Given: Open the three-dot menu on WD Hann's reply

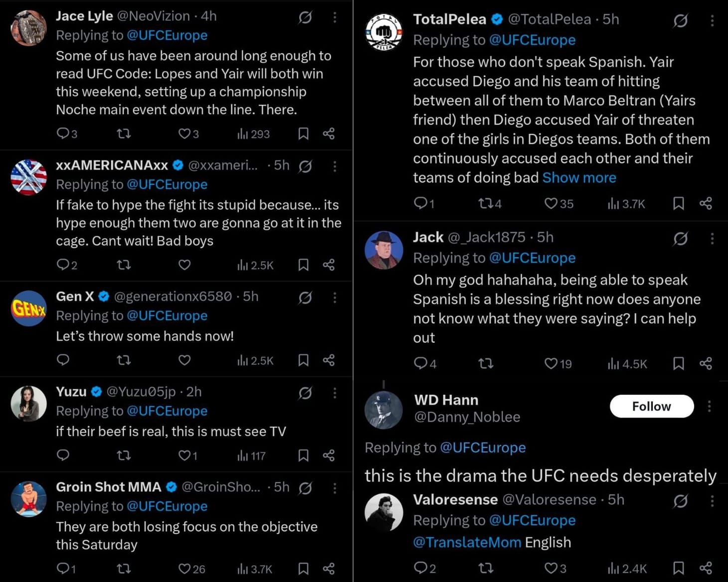Looking at the screenshot, I should coord(710,407).
